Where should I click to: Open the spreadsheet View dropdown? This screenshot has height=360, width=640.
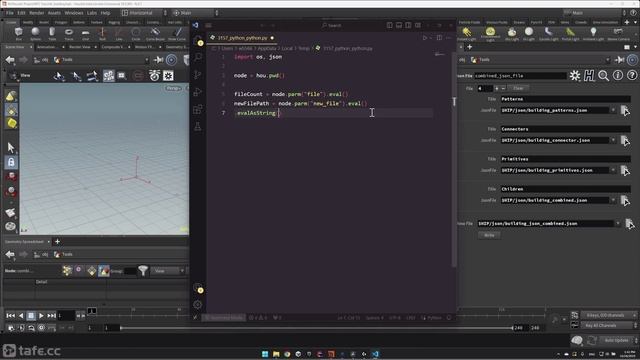(x=168, y=271)
